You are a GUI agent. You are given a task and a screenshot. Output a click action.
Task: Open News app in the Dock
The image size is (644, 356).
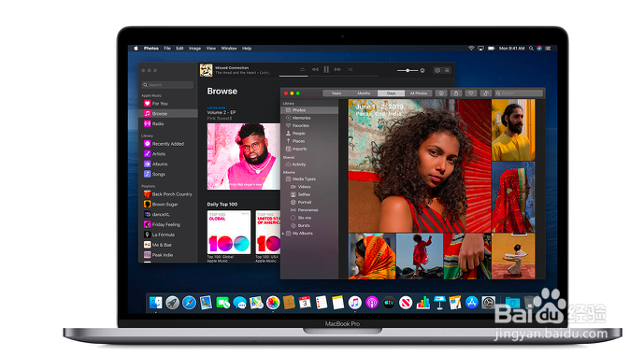(x=406, y=303)
